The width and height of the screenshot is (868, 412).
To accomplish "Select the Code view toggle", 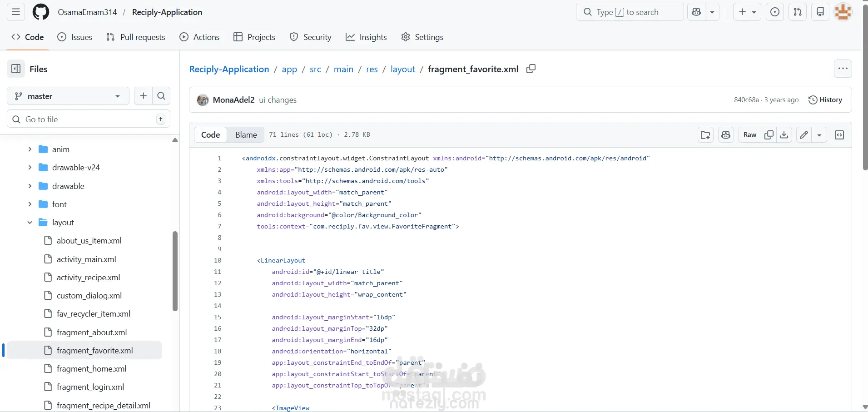I will pyautogui.click(x=211, y=134).
